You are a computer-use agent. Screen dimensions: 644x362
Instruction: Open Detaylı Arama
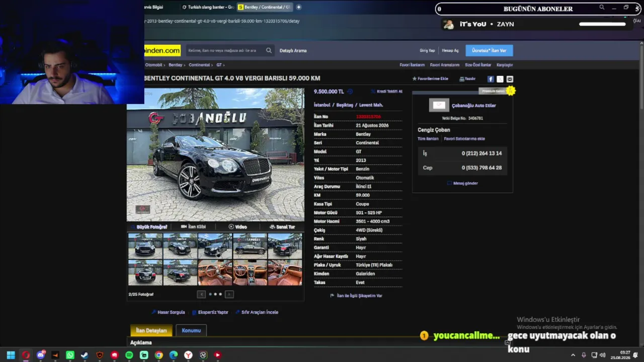(293, 50)
